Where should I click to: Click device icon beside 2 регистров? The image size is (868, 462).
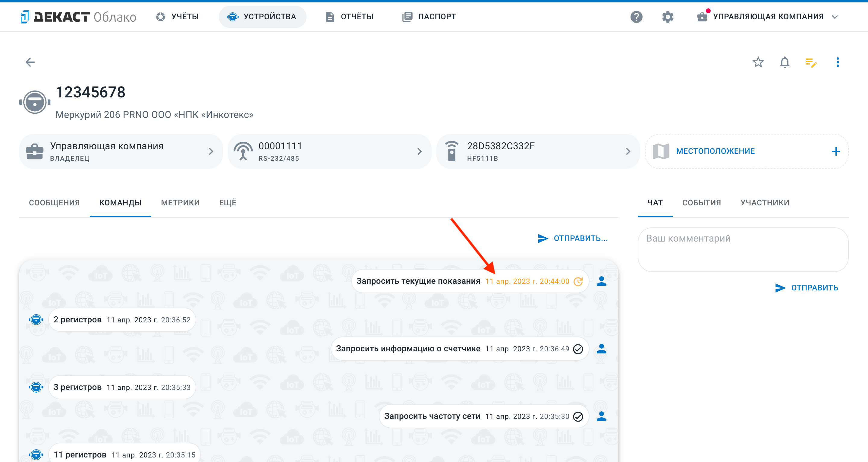pyautogui.click(x=36, y=319)
